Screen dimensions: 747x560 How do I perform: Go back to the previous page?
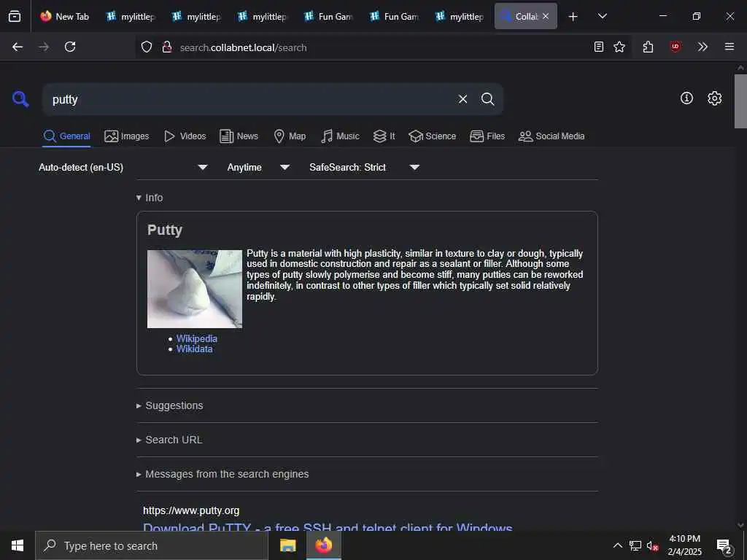point(18,47)
